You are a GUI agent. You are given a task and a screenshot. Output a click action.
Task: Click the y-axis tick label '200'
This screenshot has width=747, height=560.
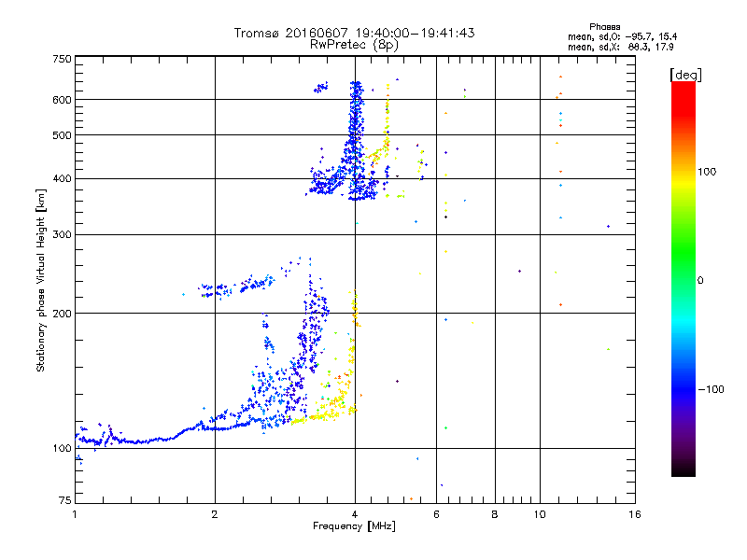(x=62, y=314)
